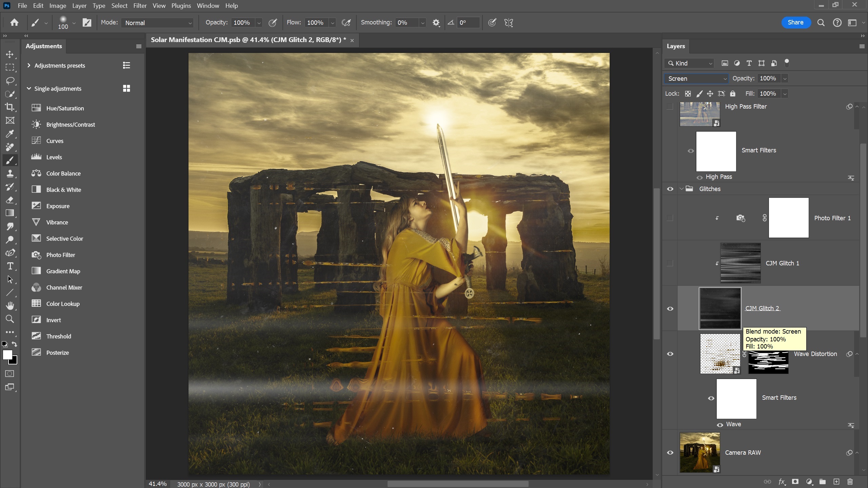
Task: Hide the CJM Glitch 2 layer
Action: point(670,308)
